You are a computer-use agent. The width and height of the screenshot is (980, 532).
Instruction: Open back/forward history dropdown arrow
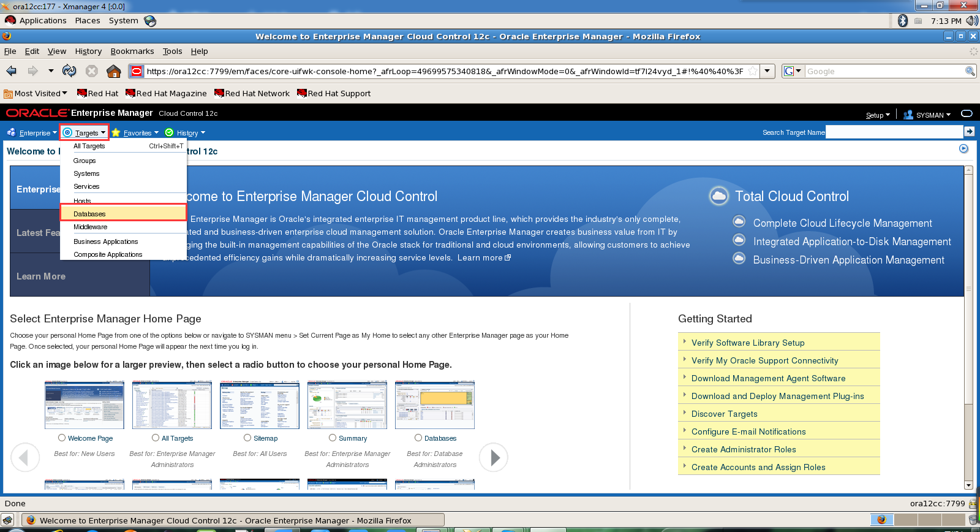(x=51, y=71)
